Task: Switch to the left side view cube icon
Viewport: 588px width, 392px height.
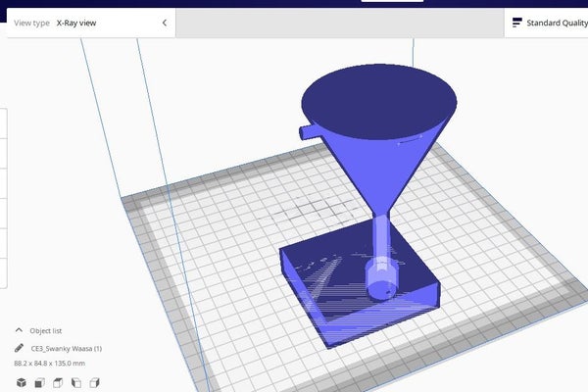Action: tap(76, 382)
